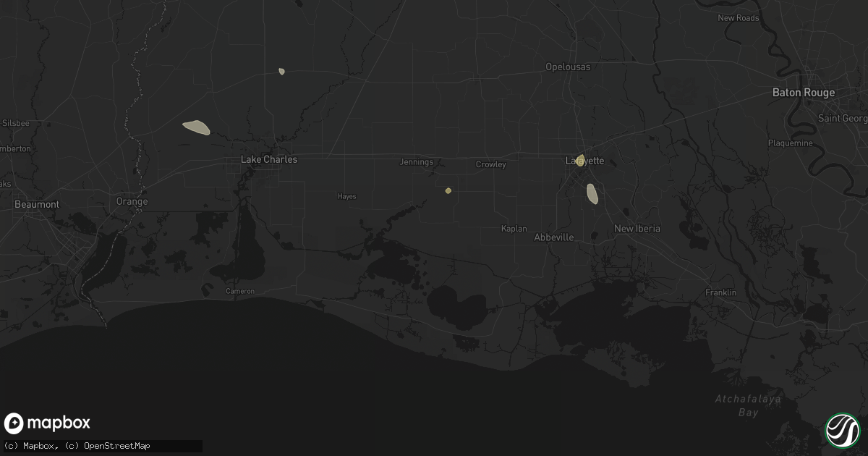Click the hail patch on Lafayette
The width and height of the screenshot is (868, 456).
click(x=580, y=159)
